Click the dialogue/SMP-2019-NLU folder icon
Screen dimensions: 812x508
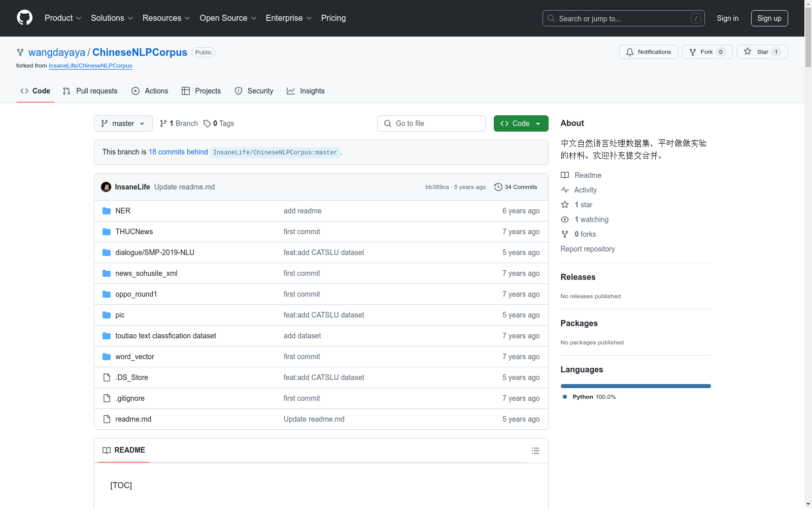click(x=107, y=252)
